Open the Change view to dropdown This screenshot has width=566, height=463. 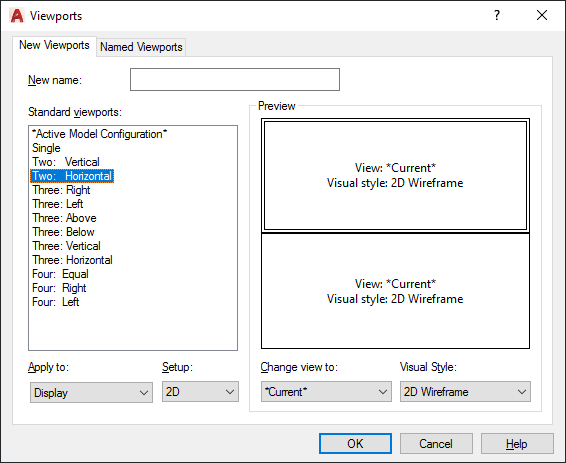coord(326,392)
